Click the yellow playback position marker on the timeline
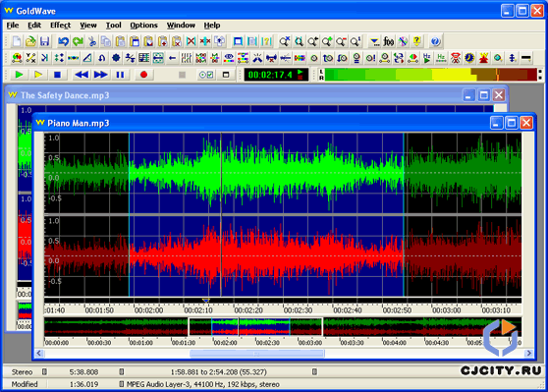Viewport: 548px width, 392px height. (x=206, y=301)
